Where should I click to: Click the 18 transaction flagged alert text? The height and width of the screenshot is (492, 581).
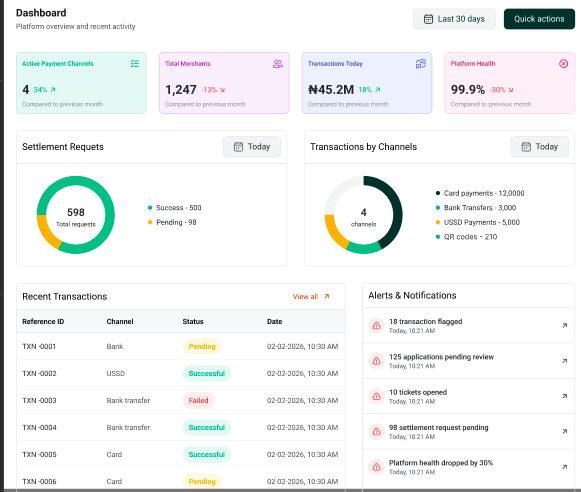(x=425, y=321)
